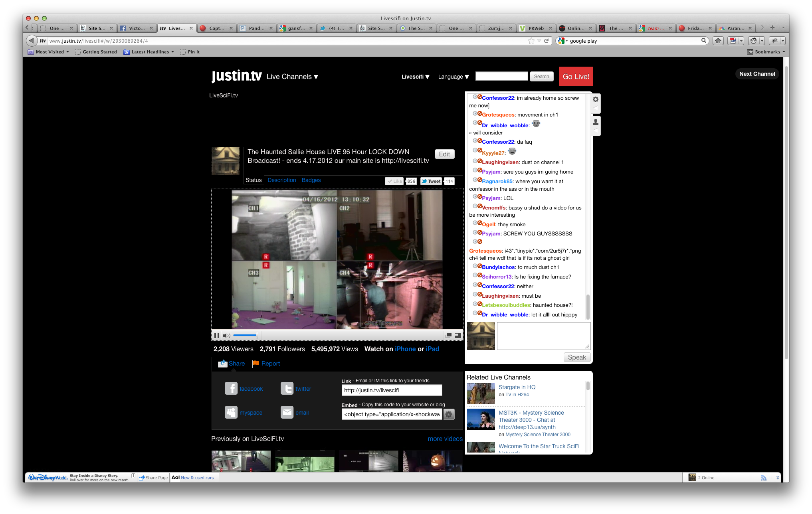Show the chat viewer list person icon
Screen dimensions: 812x514
[x=595, y=122]
